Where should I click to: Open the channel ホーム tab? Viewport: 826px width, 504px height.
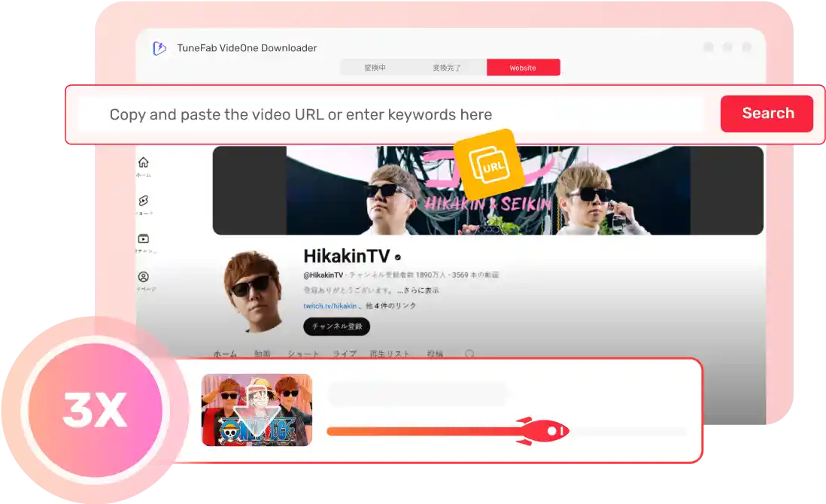pyautogui.click(x=225, y=354)
